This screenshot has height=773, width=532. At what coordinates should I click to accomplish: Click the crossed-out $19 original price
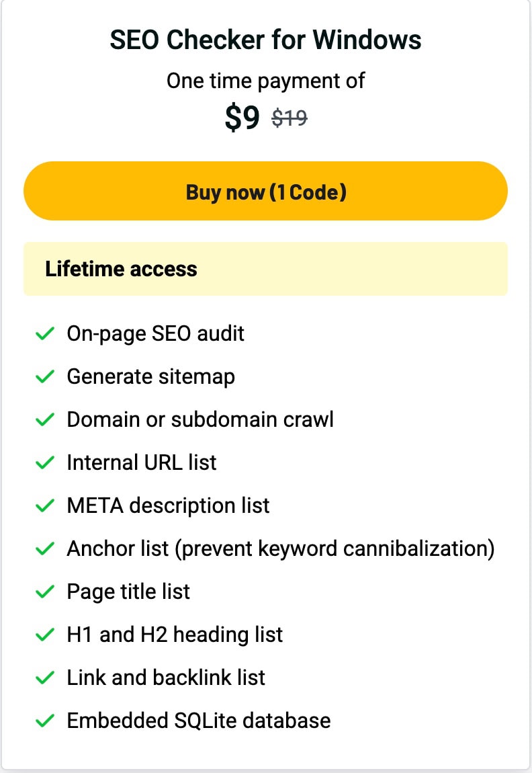pyautogui.click(x=290, y=118)
